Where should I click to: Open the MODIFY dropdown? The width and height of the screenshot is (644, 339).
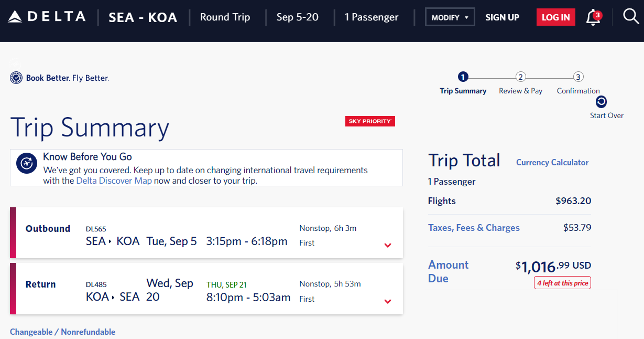pos(450,17)
